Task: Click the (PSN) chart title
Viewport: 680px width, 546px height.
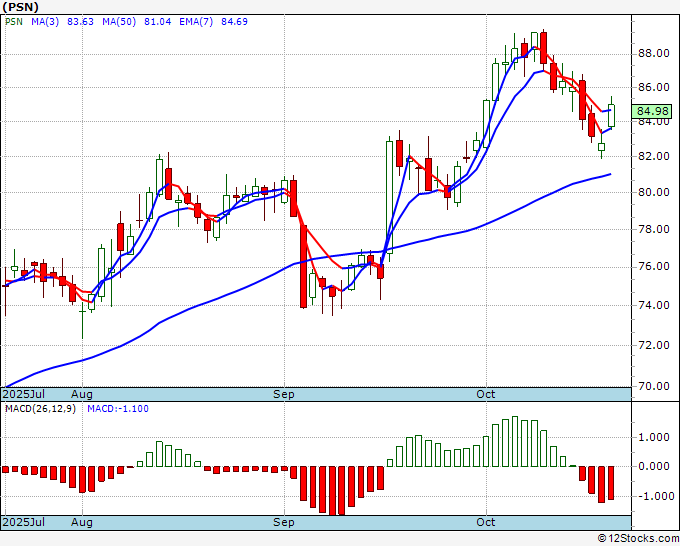Action: [x=20, y=7]
